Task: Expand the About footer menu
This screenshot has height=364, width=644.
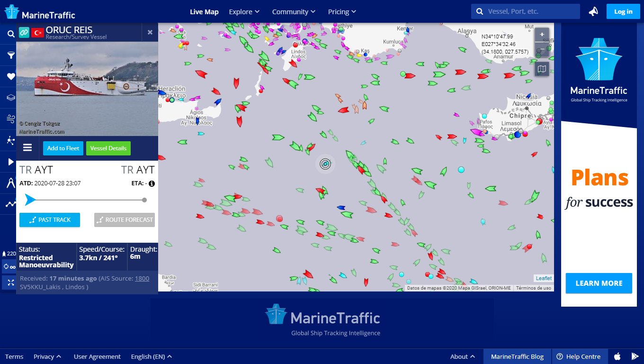Action: [463, 356]
